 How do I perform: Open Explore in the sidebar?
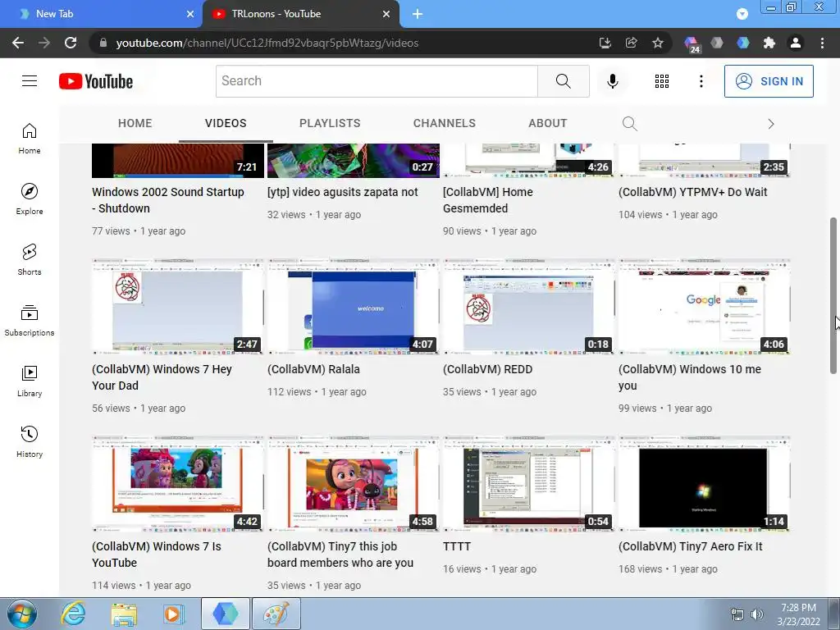(x=30, y=199)
